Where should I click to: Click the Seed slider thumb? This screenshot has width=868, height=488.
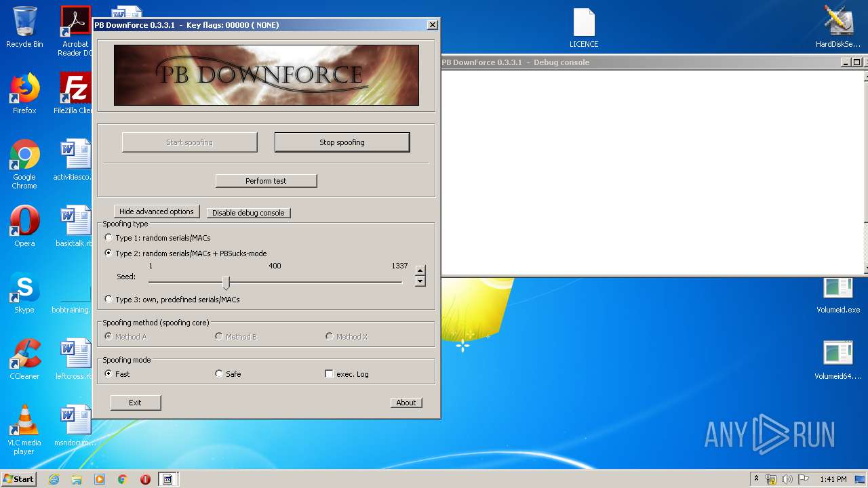point(226,283)
